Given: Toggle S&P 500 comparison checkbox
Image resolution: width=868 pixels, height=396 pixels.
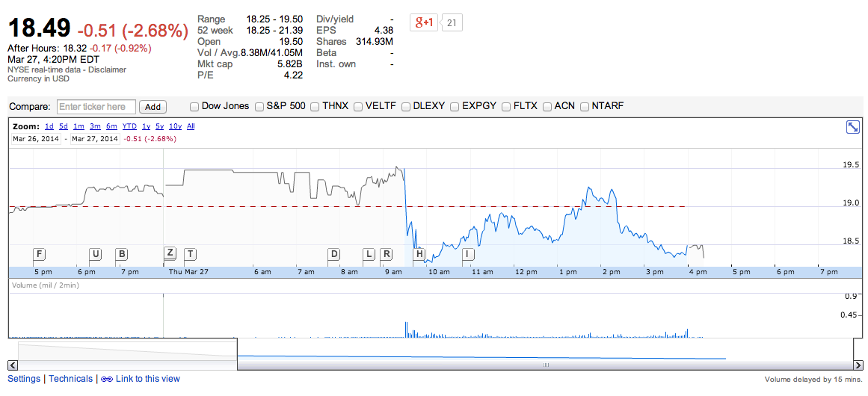Looking at the screenshot, I should point(259,107).
